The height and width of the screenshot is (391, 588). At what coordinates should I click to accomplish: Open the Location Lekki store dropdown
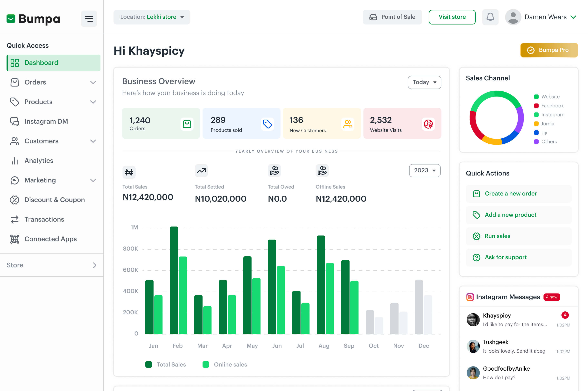[x=152, y=17]
